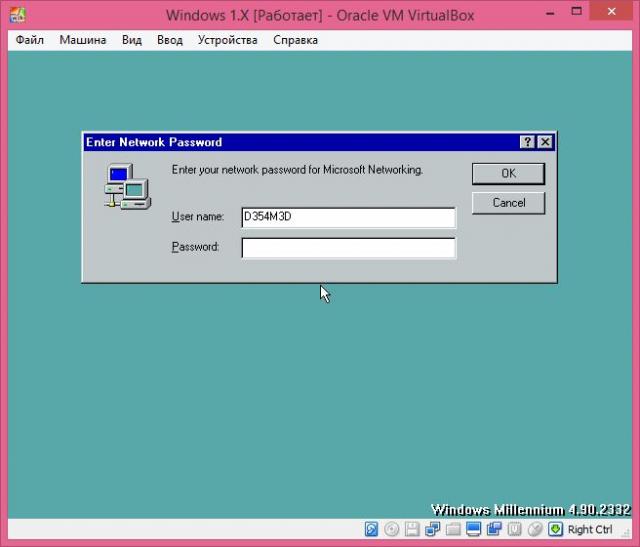640x547 pixels.
Task: Click the Right Ctrl host key label
Action: (x=590, y=529)
